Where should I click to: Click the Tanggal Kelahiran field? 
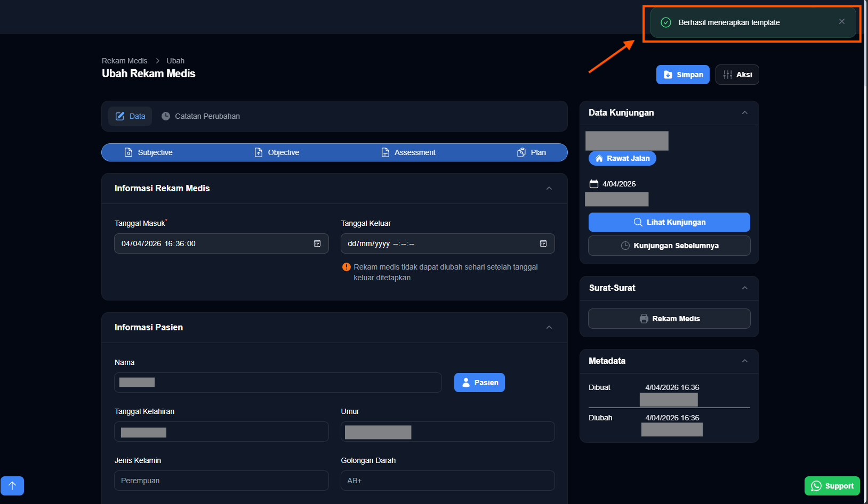pyautogui.click(x=221, y=432)
